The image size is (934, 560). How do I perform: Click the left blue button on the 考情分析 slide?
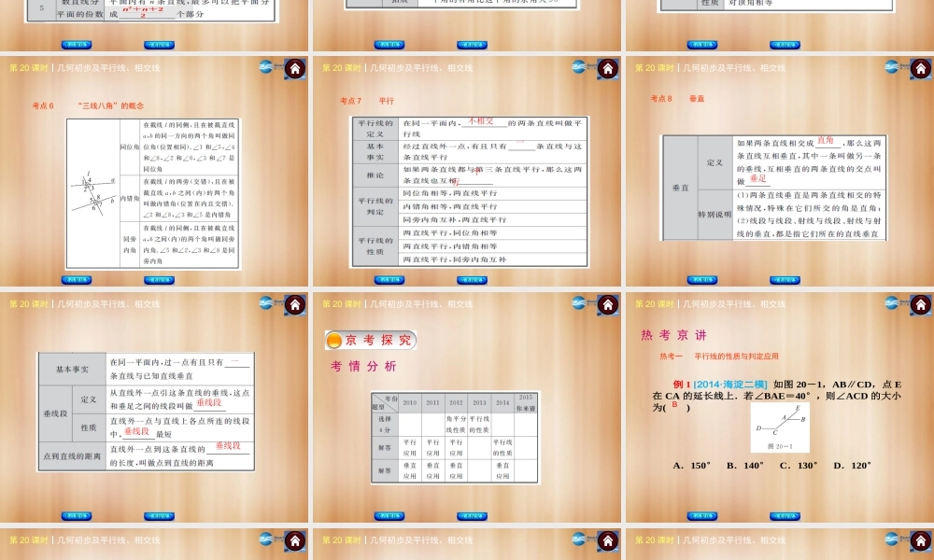pos(389,516)
